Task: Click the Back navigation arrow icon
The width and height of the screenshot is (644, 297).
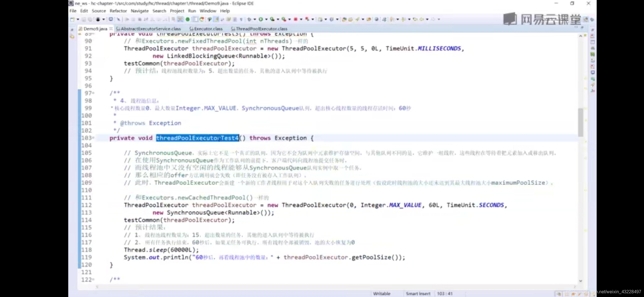Action: [422, 19]
